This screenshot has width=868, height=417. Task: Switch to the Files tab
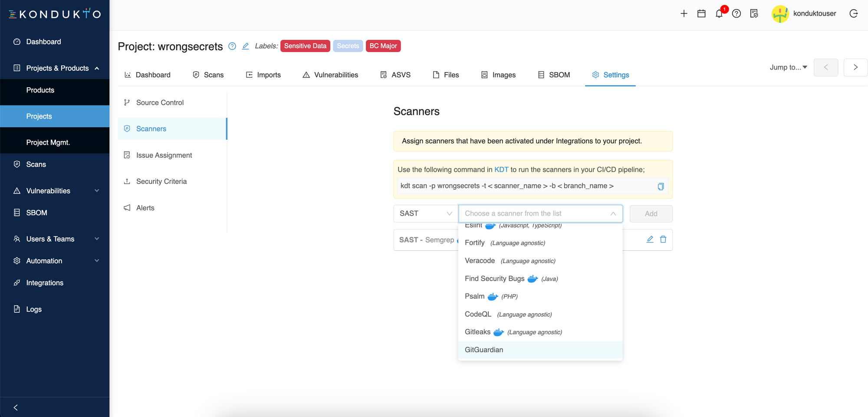446,75
